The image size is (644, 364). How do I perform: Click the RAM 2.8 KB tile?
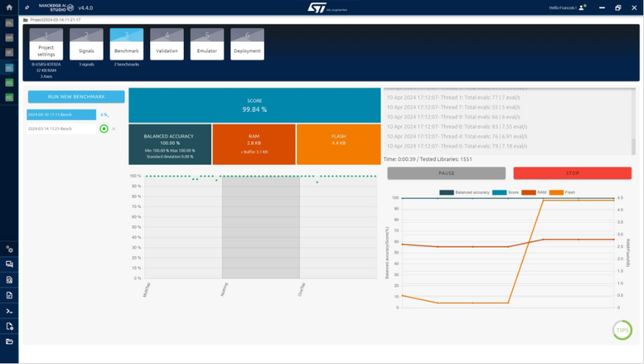pyautogui.click(x=254, y=144)
